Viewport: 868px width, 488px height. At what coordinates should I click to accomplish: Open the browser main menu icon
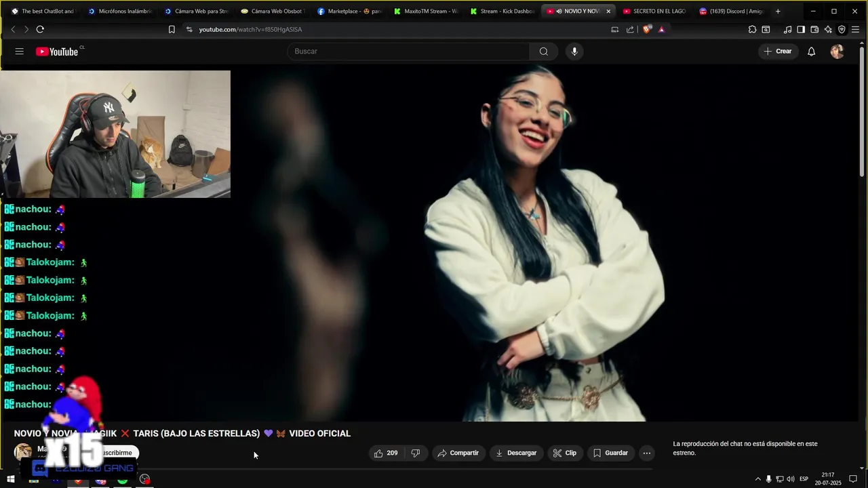coord(856,29)
